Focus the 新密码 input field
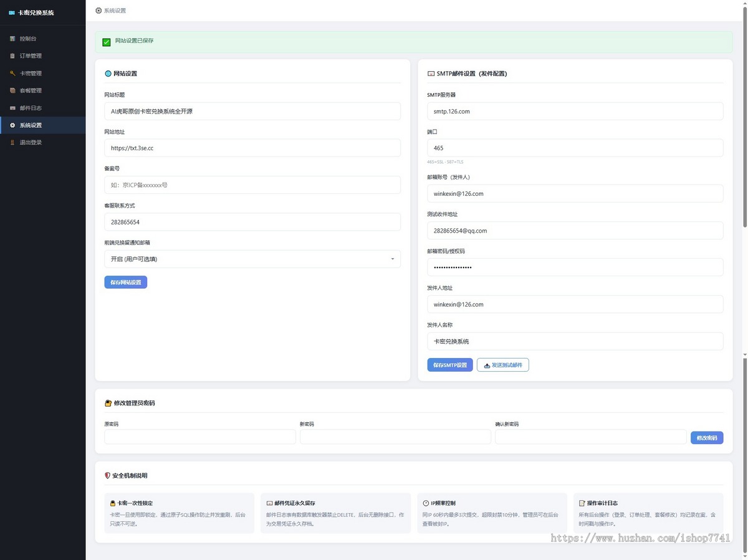 pyautogui.click(x=395, y=437)
